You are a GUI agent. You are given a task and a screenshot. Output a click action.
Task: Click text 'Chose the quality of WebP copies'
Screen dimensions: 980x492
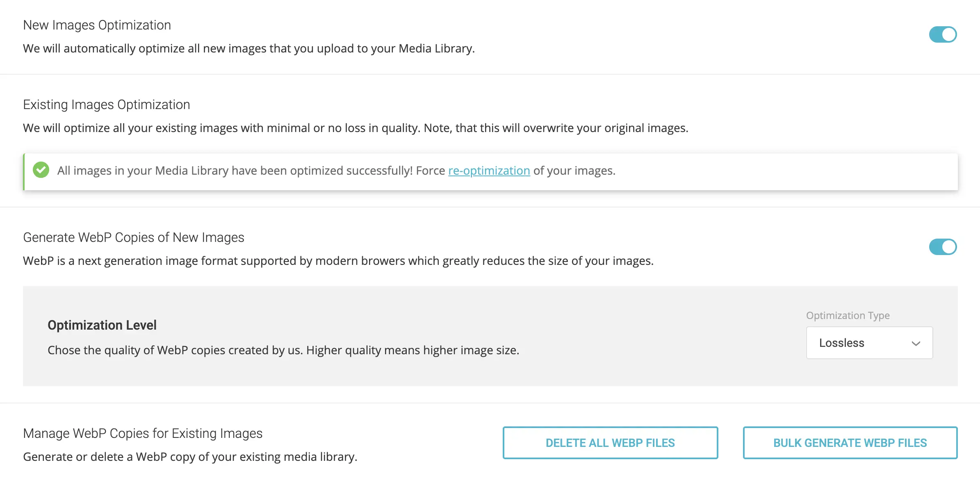(137, 350)
